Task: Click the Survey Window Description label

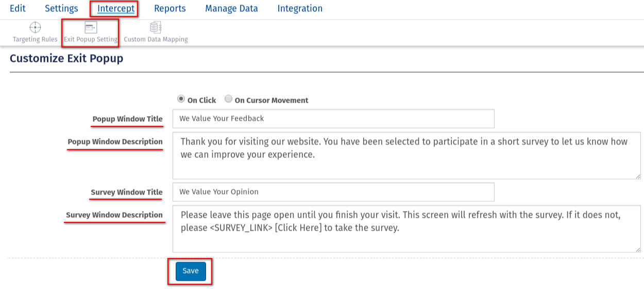Action: tap(114, 215)
